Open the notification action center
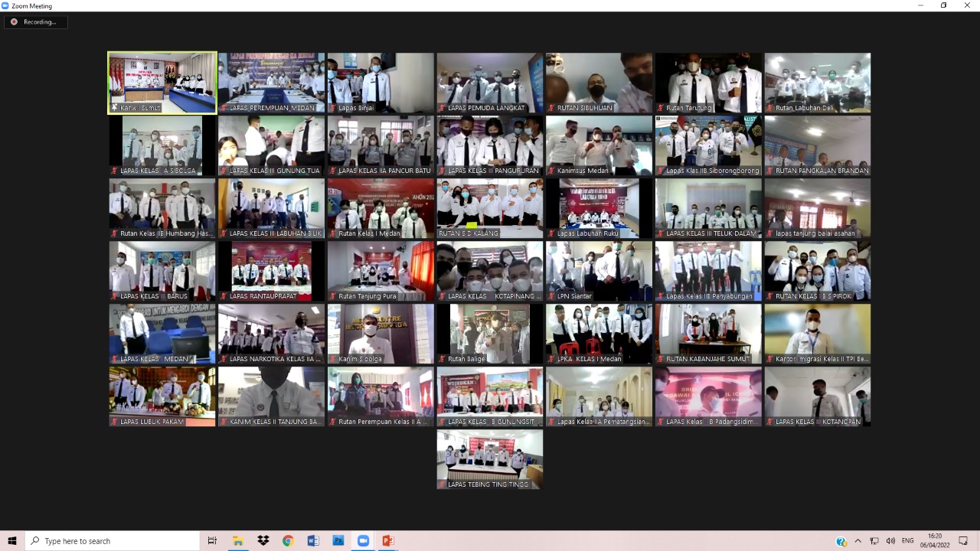This screenshot has width=980, height=551. [x=963, y=541]
